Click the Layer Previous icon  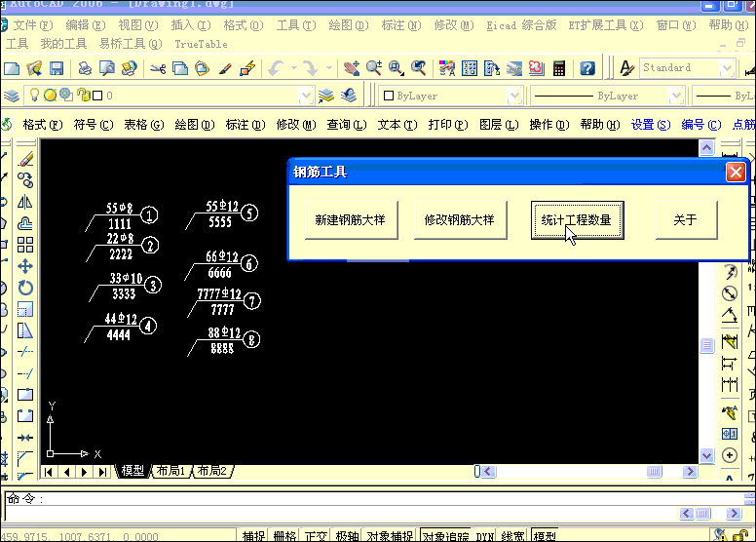[x=348, y=96]
